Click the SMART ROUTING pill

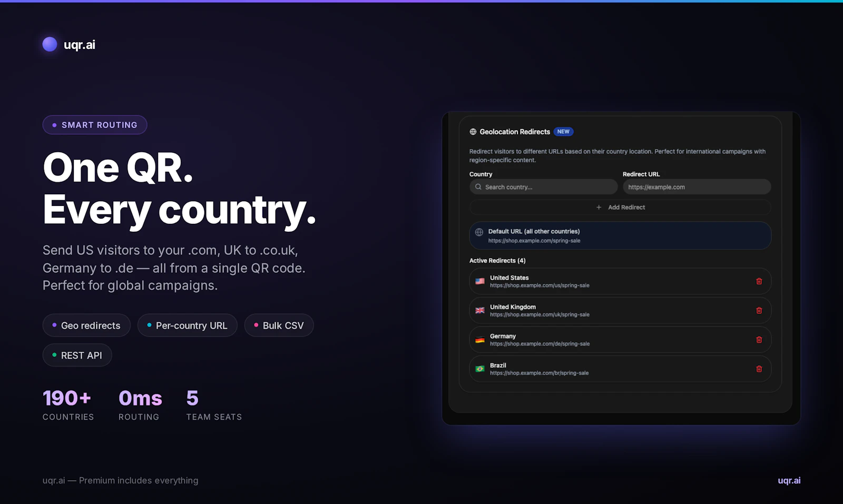point(95,125)
